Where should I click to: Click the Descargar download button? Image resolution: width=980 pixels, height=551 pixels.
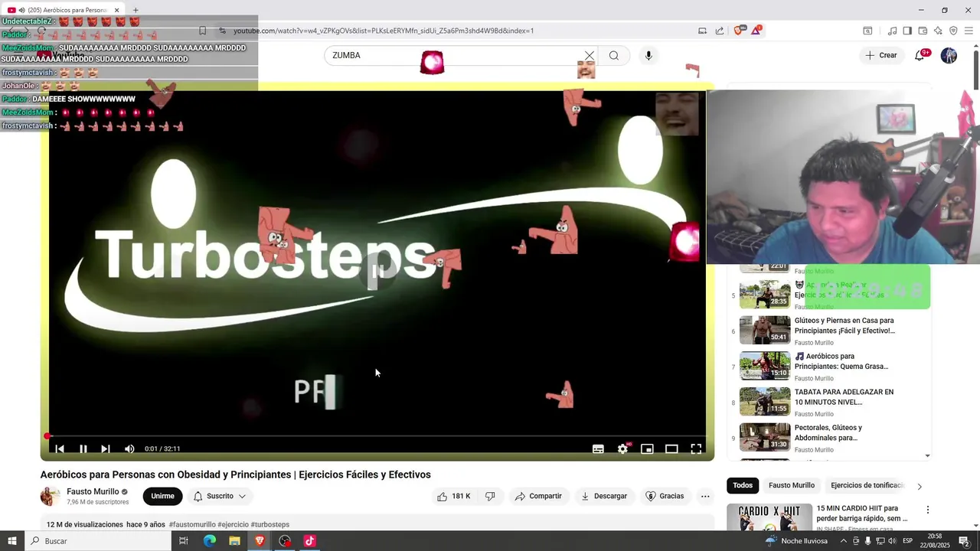tap(604, 496)
